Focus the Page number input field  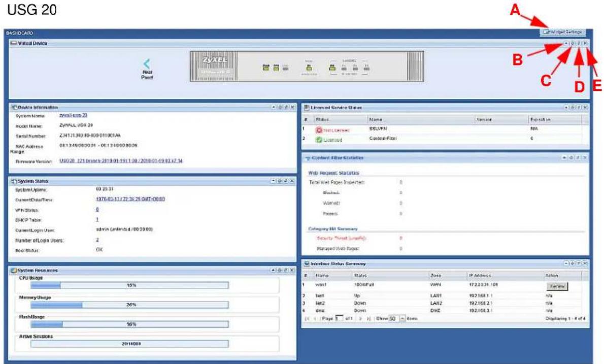pos(339,318)
